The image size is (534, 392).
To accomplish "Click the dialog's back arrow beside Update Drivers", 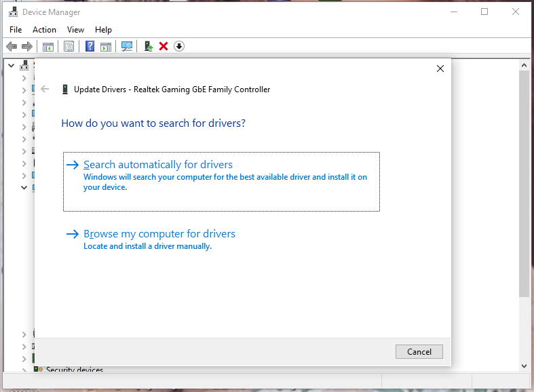I will [45, 89].
